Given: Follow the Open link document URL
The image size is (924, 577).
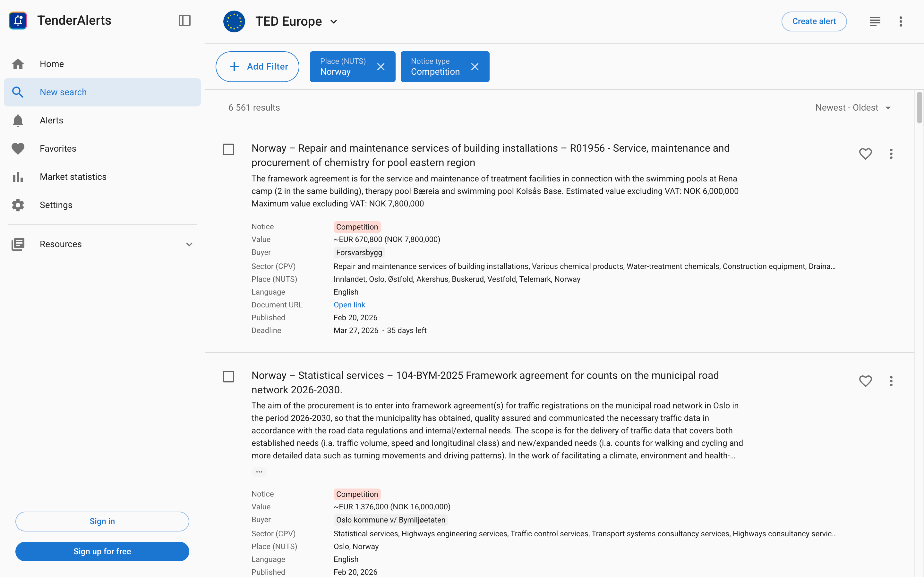Looking at the screenshot, I should 349,305.
